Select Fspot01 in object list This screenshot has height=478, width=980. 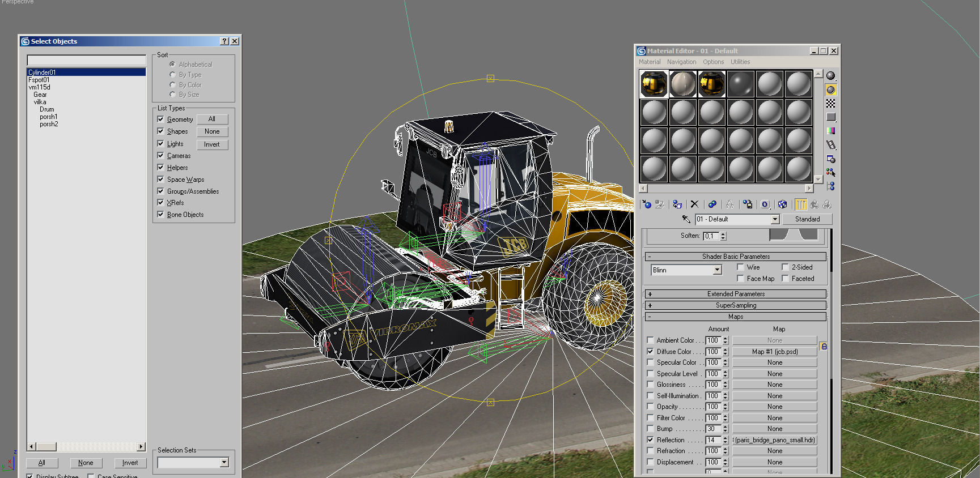pyautogui.click(x=39, y=80)
